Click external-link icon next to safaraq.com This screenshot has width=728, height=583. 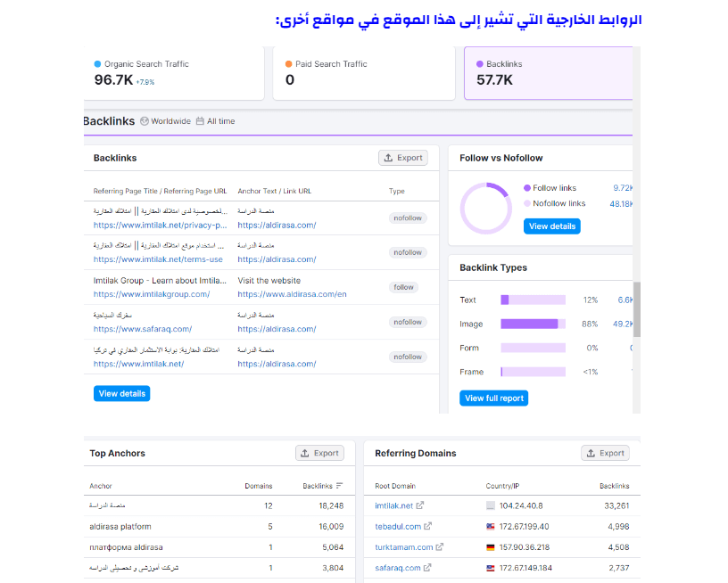[427, 567]
